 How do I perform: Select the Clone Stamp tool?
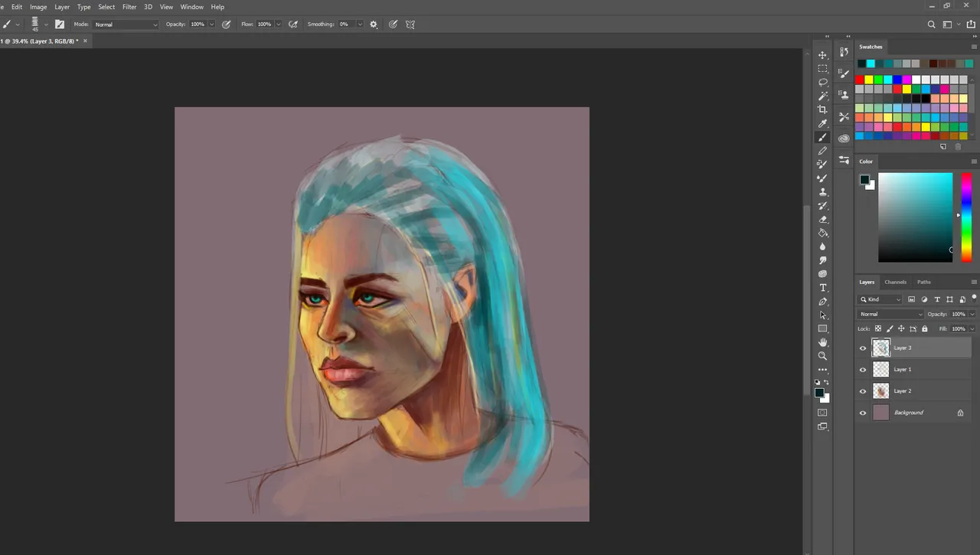823,192
